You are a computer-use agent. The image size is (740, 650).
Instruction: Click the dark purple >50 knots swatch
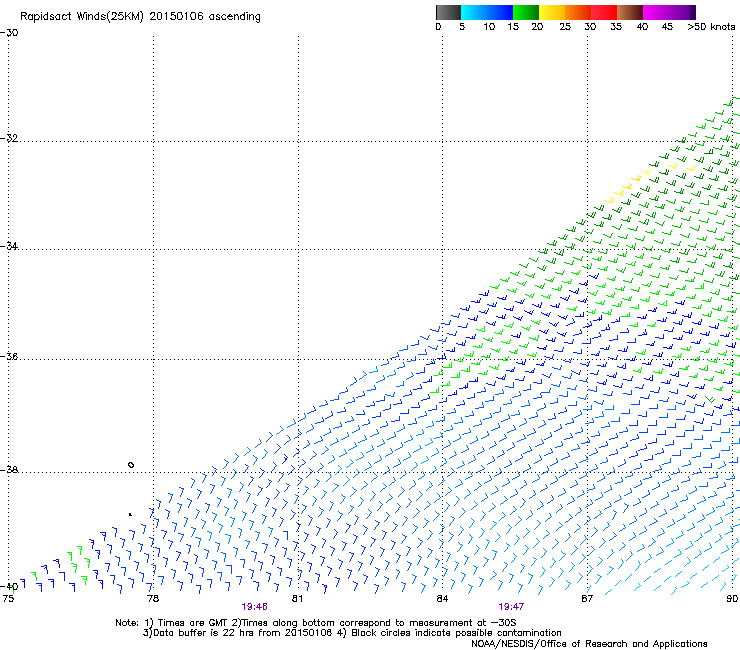tap(693, 12)
